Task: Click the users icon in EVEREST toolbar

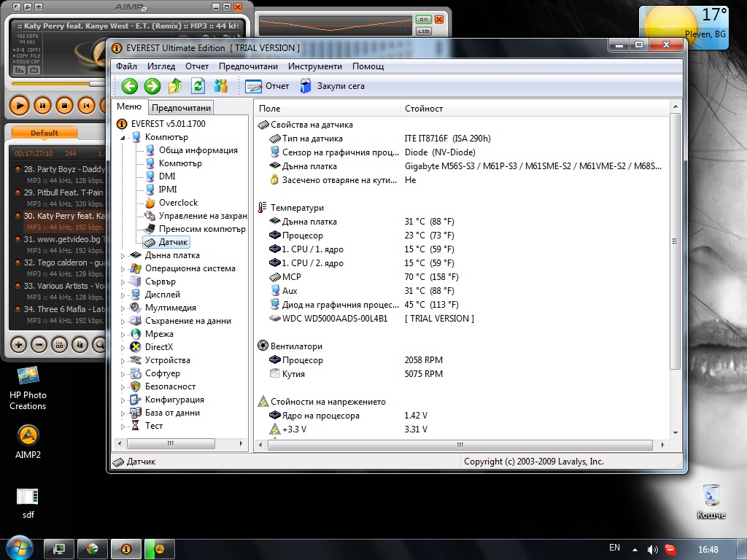Action: click(220, 86)
